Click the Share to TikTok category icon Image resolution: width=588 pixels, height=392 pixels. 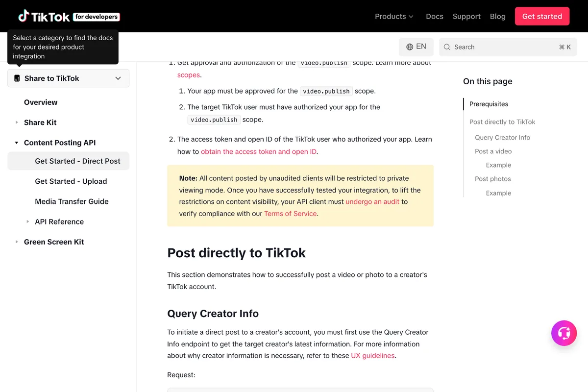(17, 78)
